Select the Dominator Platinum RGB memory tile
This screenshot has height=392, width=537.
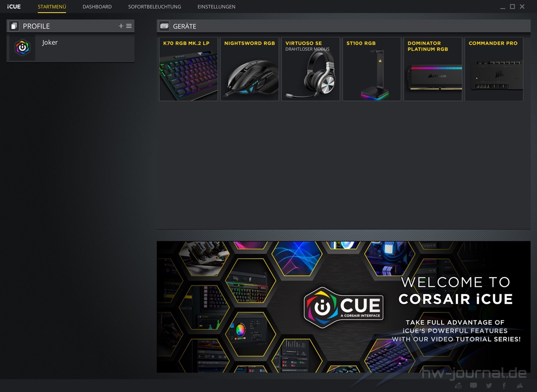point(433,69)
